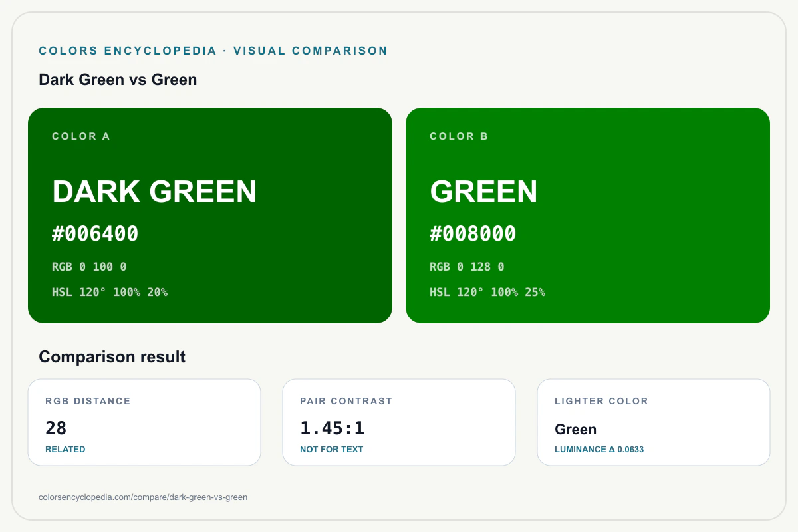Click the RGB 0 100 0 value
The width and height of the screenshot is (798, 532).
point(89,267)
